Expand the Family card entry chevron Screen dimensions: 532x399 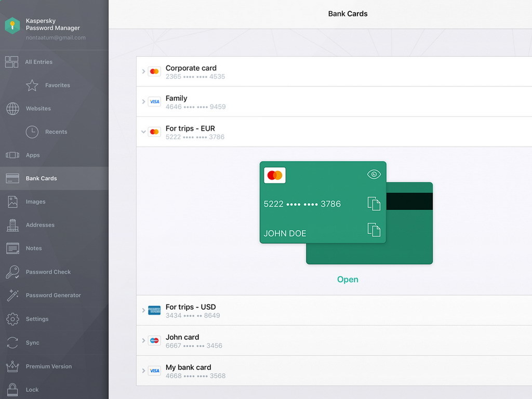point(143,102)
